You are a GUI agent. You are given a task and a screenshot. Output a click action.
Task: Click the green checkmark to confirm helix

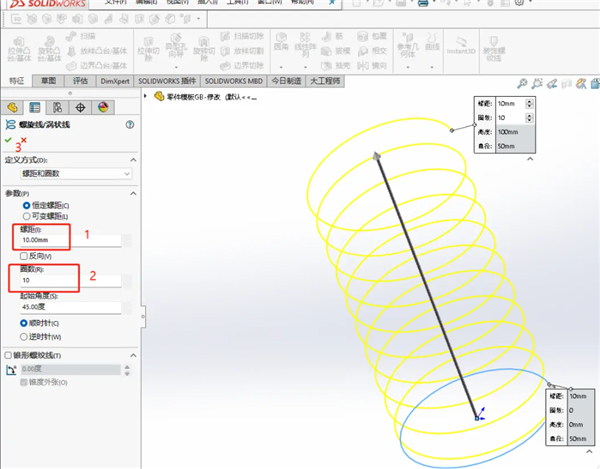9,142
